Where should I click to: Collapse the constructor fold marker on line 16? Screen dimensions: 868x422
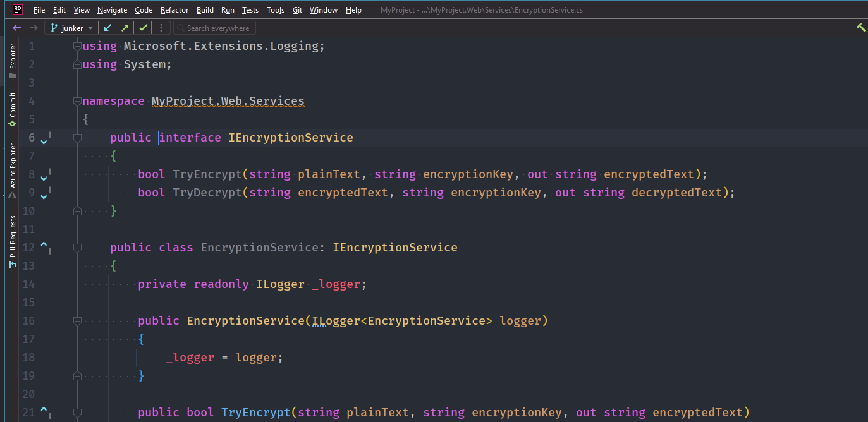tap(77, 321)
